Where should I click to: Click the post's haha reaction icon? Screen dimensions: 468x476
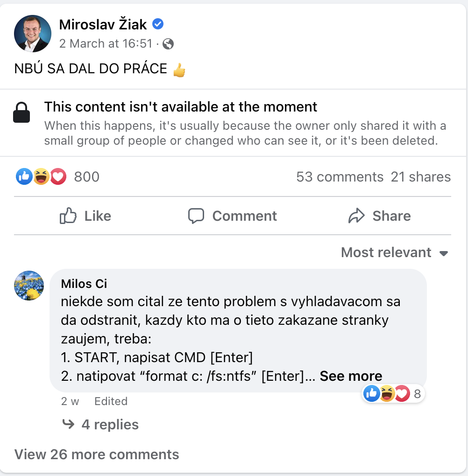click(x=41, y=176)
